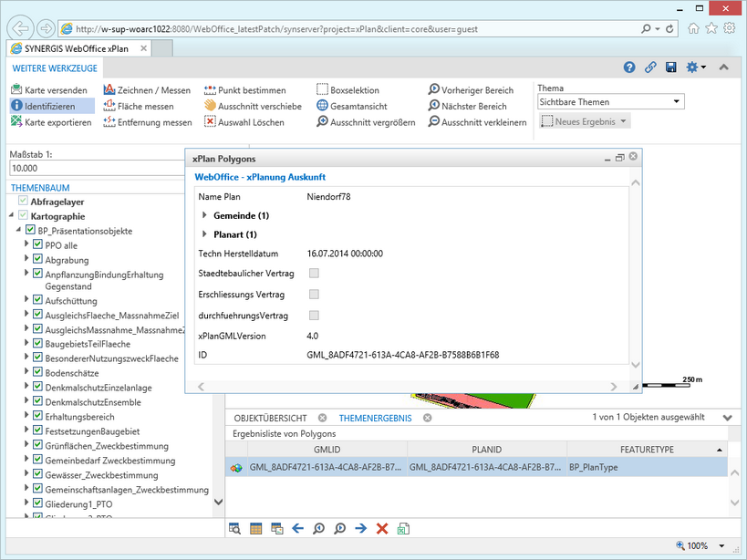The height and width of the screenshot is (560, 747).
Task: Toggle the PPO alle theme checkbox
Action: click(36, 245)
